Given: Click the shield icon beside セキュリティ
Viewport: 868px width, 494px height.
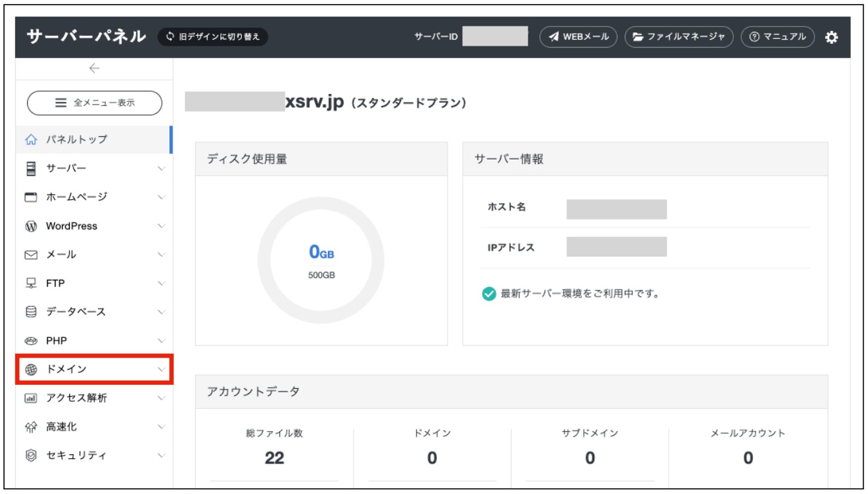Looking at the screenshot, I should 30,456.
